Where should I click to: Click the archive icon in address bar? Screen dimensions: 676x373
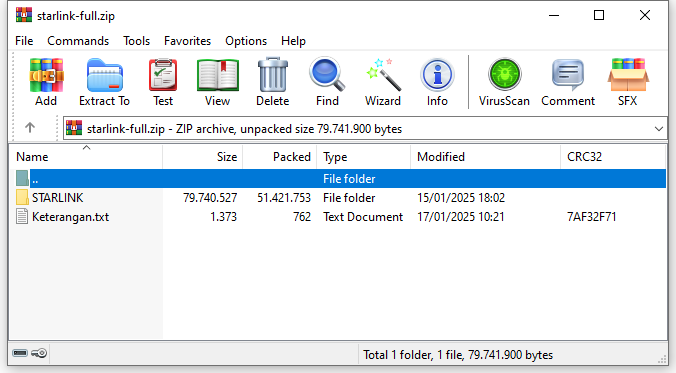[x=74, y=128]
